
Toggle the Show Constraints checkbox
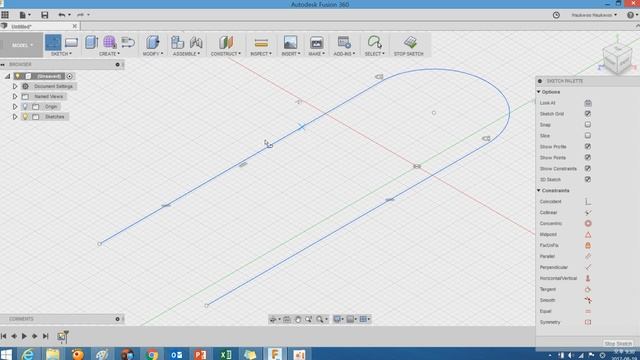(x=588, y=168)
